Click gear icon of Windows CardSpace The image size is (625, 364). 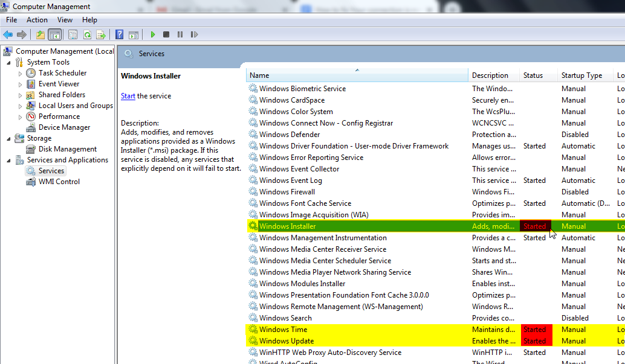point(253,100)
